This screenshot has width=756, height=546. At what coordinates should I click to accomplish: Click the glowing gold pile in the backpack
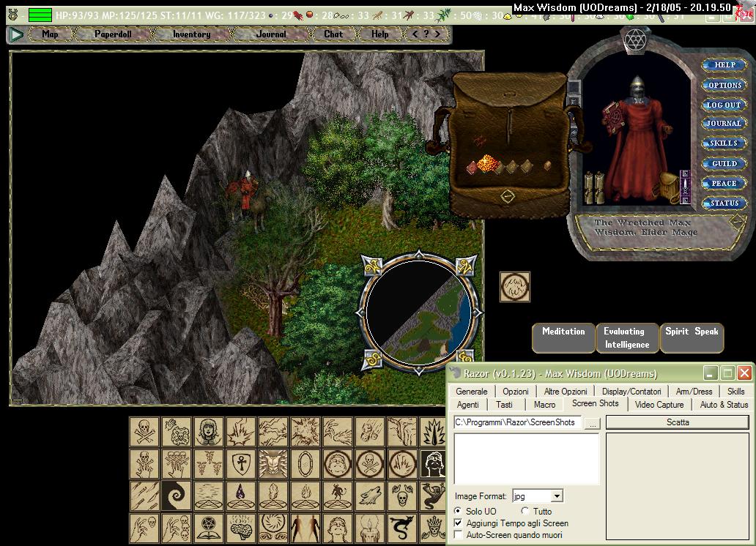coord(487,163)
